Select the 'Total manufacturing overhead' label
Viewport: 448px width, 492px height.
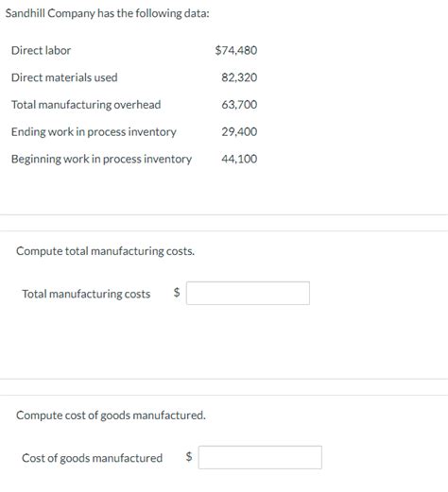click(x=86, y=105)
